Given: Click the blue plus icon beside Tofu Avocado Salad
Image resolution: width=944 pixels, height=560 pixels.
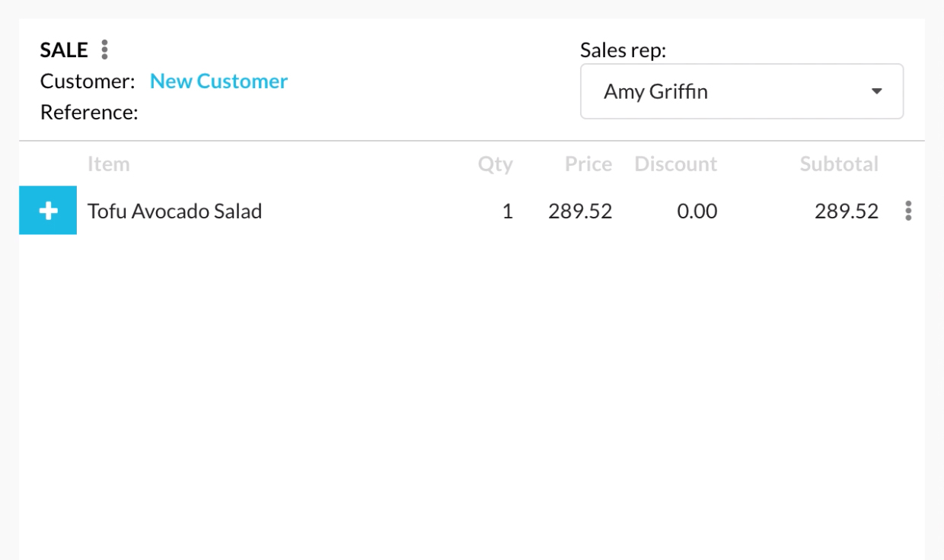Looking at the screenshot, I should (48, 211).
